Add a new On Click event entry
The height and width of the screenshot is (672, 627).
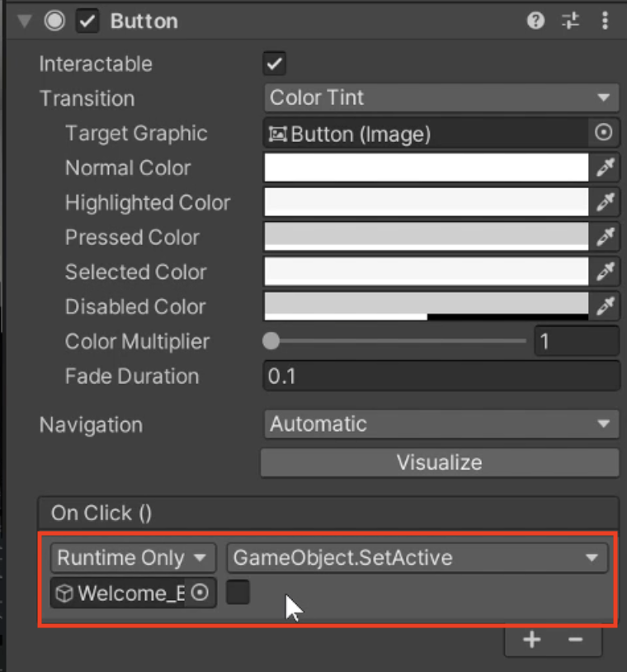pos(532,639)
